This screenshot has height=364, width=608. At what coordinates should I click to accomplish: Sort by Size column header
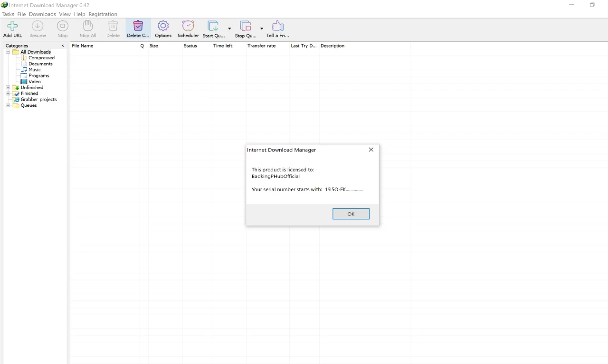(165, 46)
